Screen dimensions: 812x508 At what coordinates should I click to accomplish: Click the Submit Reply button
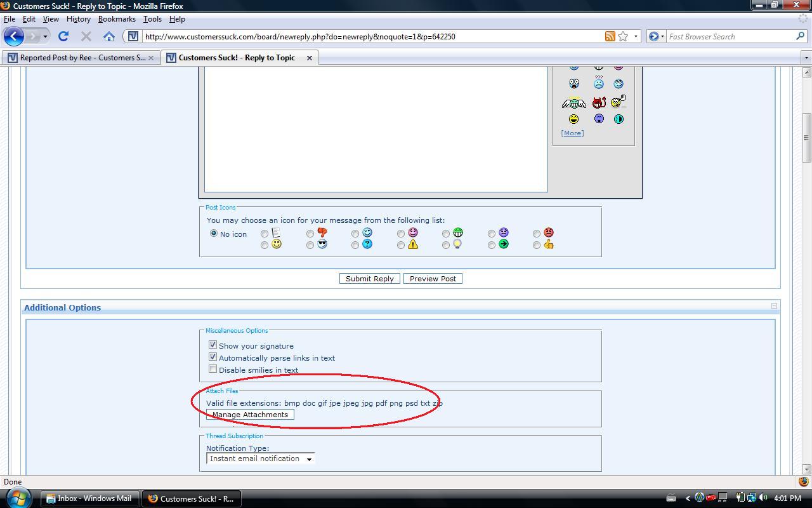tap(370, 279)
